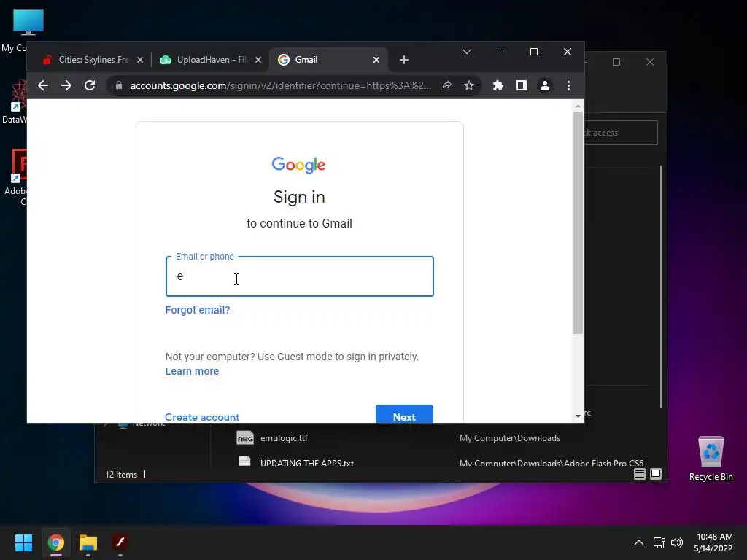Click the File Explorer search box
The height and width of the screenshot is (560, 747).
pos(621,133)
